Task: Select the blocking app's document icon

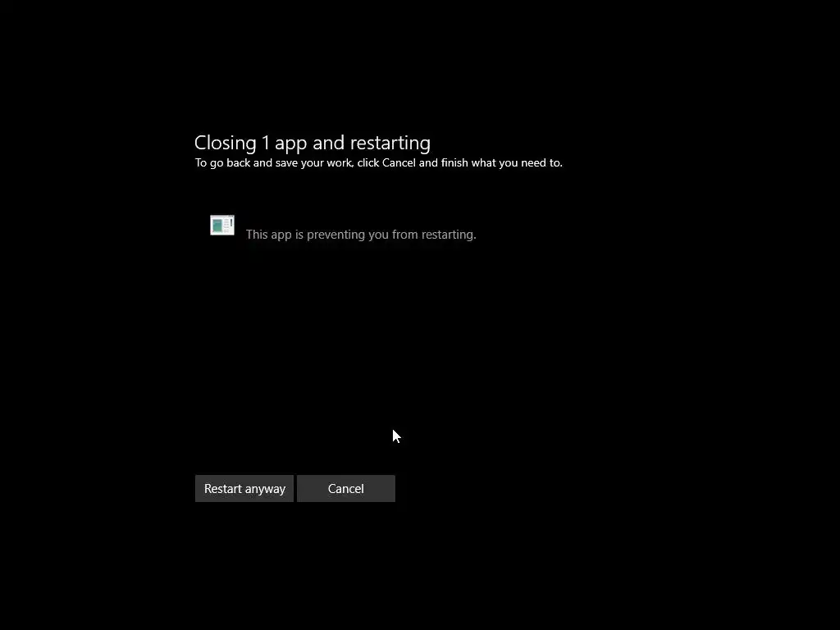Action: pyautogui.click(x=222, y=225)
